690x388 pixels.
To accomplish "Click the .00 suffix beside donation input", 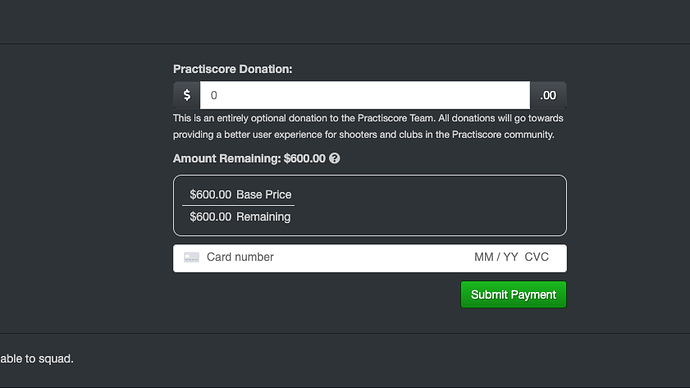I will (x=548, y=95).
